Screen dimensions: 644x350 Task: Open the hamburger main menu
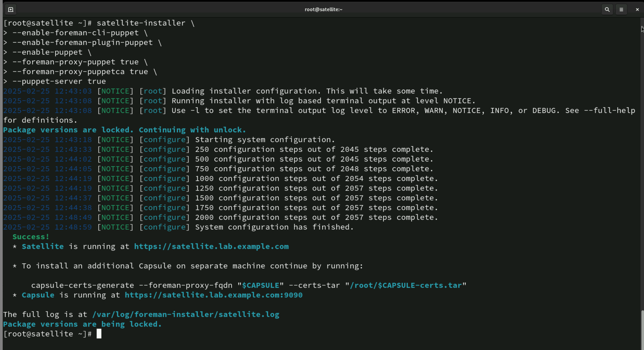[621, 10]
